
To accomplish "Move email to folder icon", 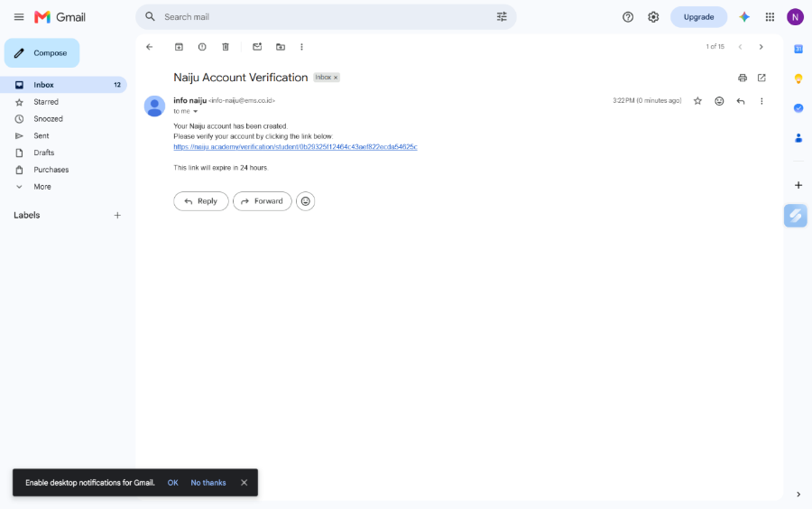I will [281, 47].
